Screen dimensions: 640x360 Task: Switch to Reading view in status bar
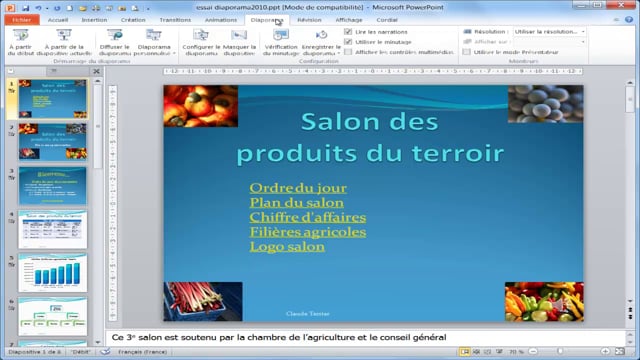click(487, 351)
